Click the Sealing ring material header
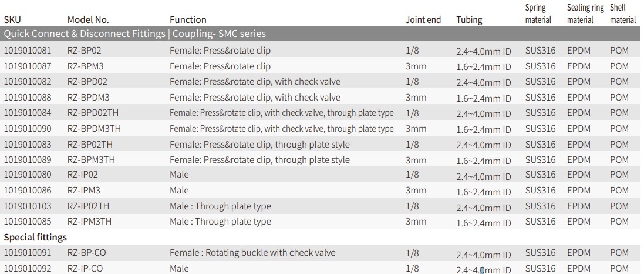 [x=586, y=14]
